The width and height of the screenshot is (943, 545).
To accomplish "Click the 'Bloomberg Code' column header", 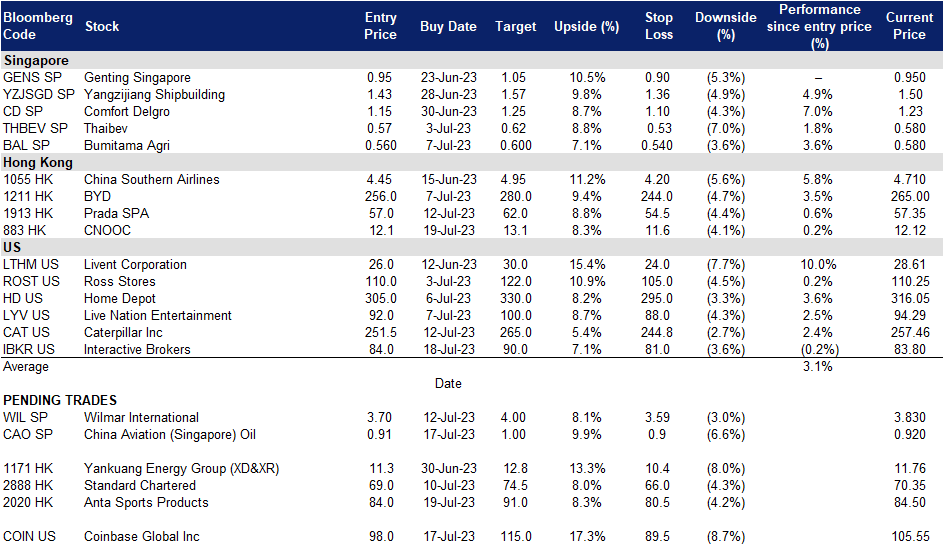I will (37, 26).
